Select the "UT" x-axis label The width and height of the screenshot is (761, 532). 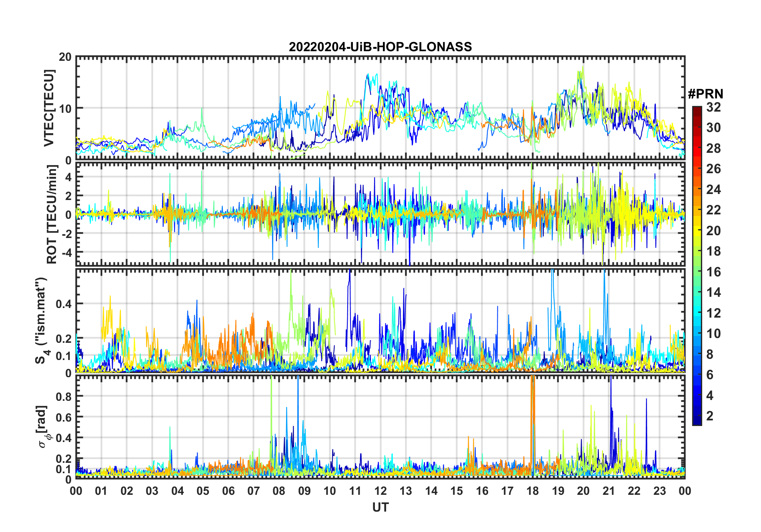pyautogui.click(x=380, y=507)
